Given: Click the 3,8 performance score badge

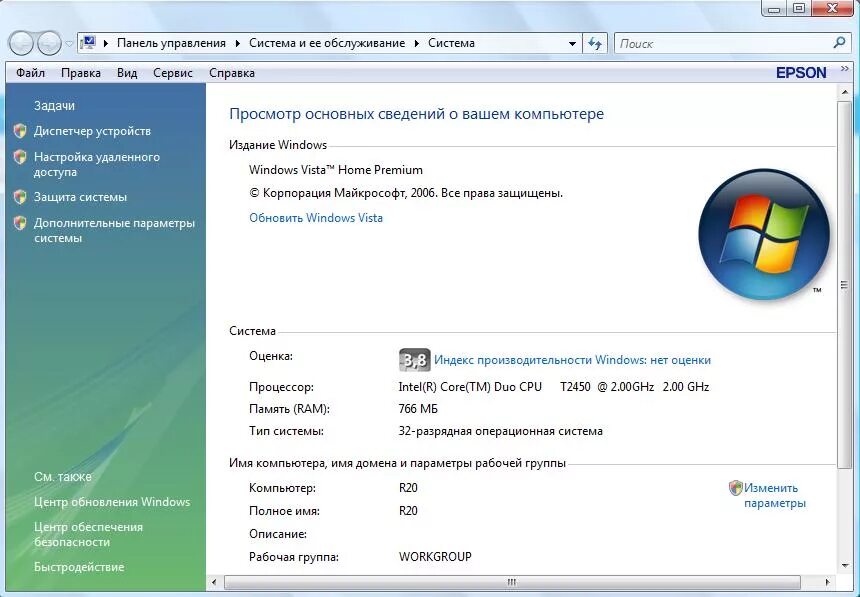Looking at the screenshot, I should tap(414, 360).
